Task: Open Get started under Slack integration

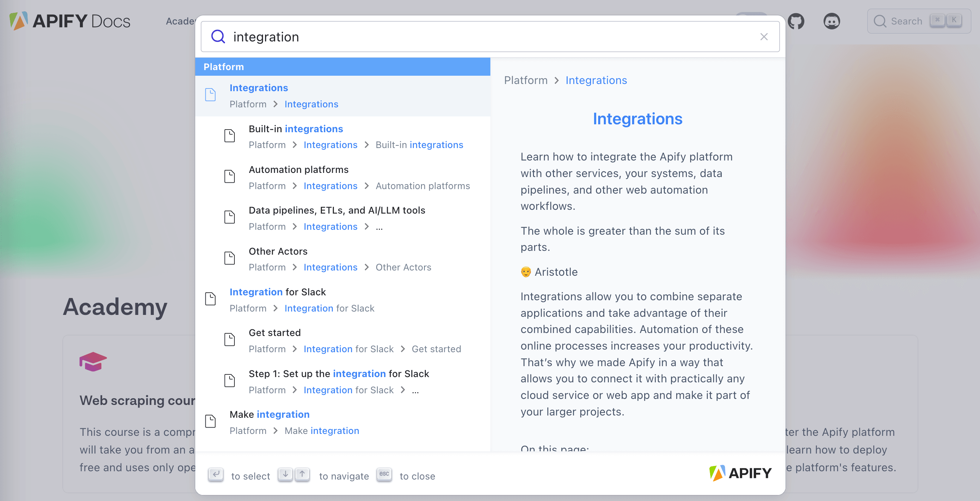Action: click(274, 333)
